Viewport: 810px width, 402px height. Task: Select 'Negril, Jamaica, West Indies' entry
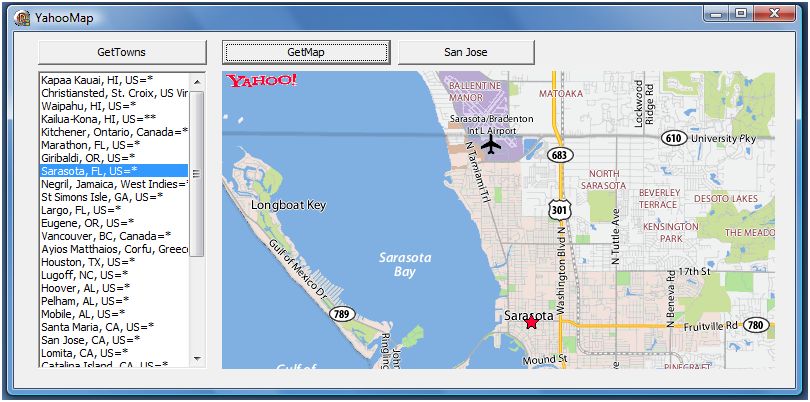(114, 184)
